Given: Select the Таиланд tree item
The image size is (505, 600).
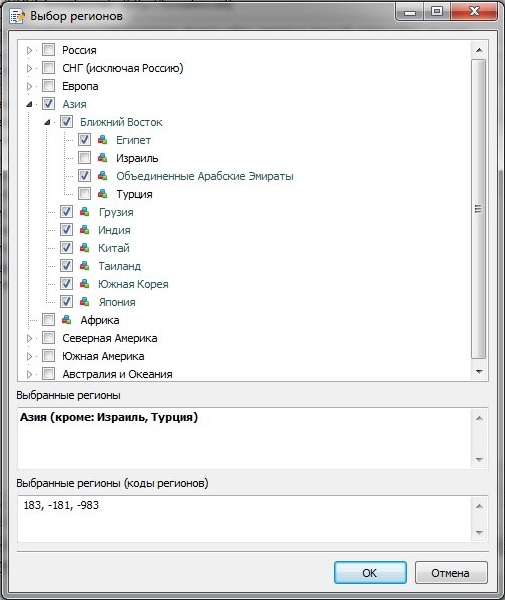Looking at the screenshot, I should coord(120,266).
